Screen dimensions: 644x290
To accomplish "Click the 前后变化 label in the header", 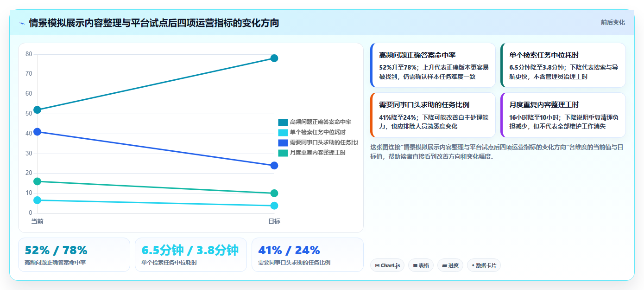I will tap(612, 22).
